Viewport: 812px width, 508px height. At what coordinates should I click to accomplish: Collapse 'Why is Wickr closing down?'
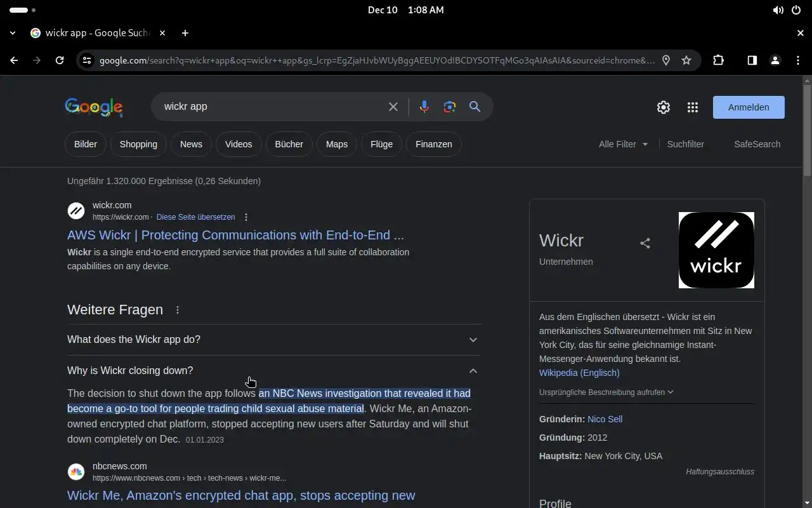[x=273, y=371]
